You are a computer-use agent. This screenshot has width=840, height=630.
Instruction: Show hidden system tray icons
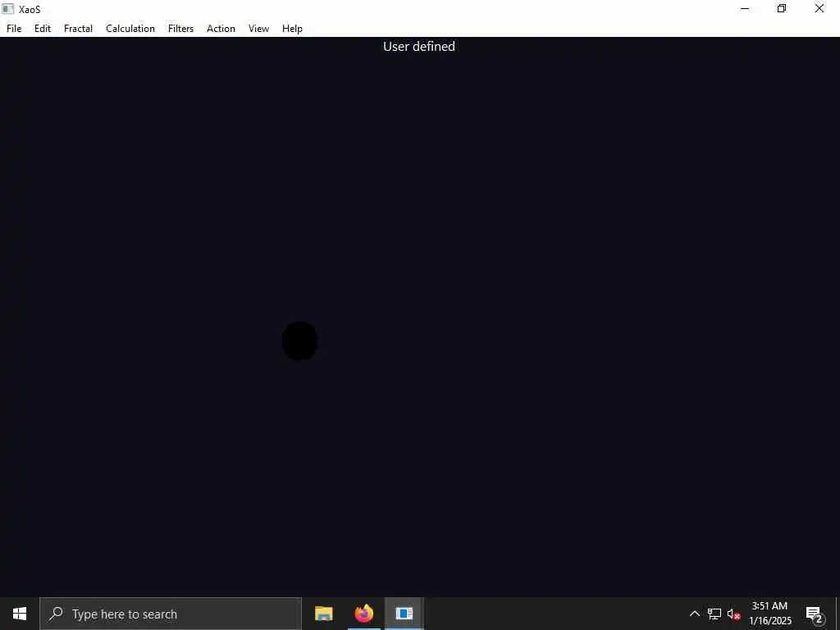(x=694, y=614)
